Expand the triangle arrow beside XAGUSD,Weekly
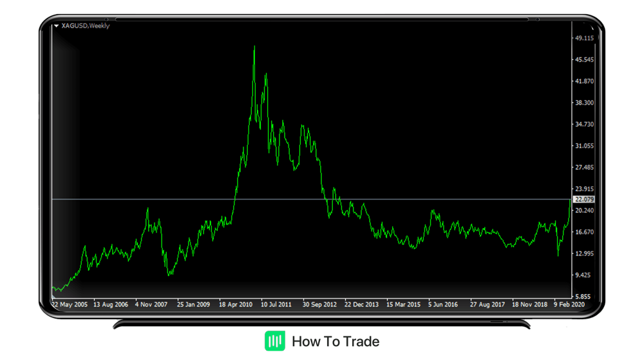The image size is (644, 359). point(57,26)
